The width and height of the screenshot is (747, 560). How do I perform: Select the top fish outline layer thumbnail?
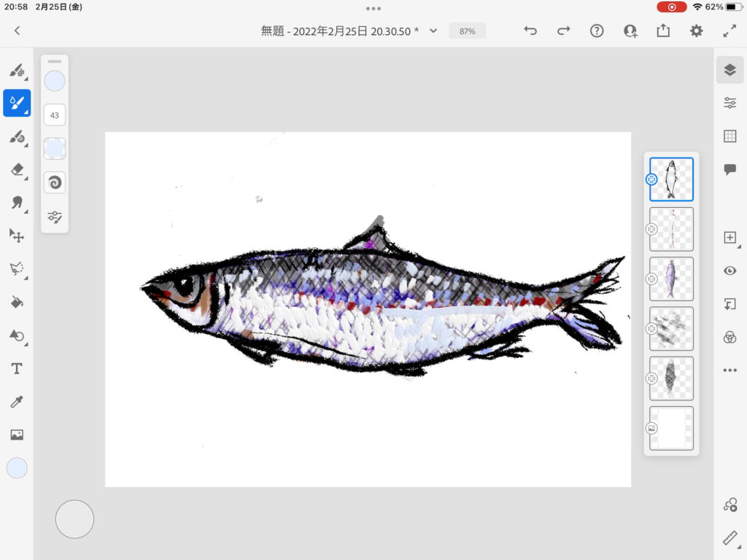point(671,179)
